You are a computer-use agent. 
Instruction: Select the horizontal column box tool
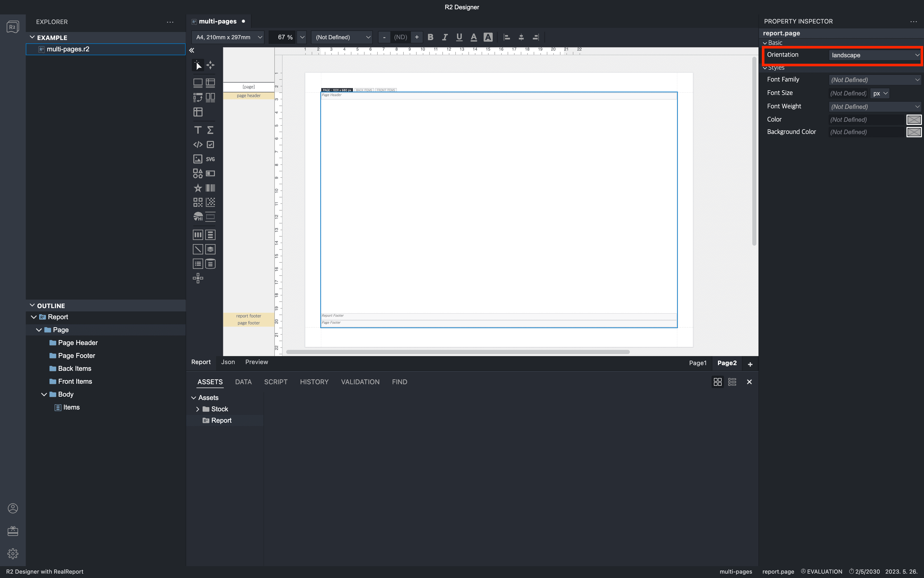click(198, 235)
